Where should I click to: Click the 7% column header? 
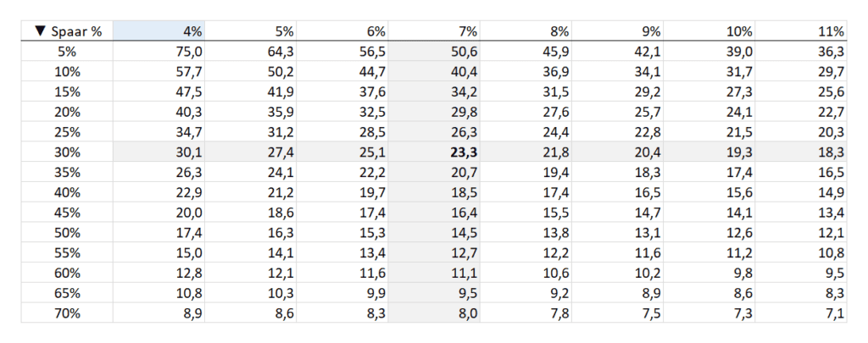[x=467, y=31]
